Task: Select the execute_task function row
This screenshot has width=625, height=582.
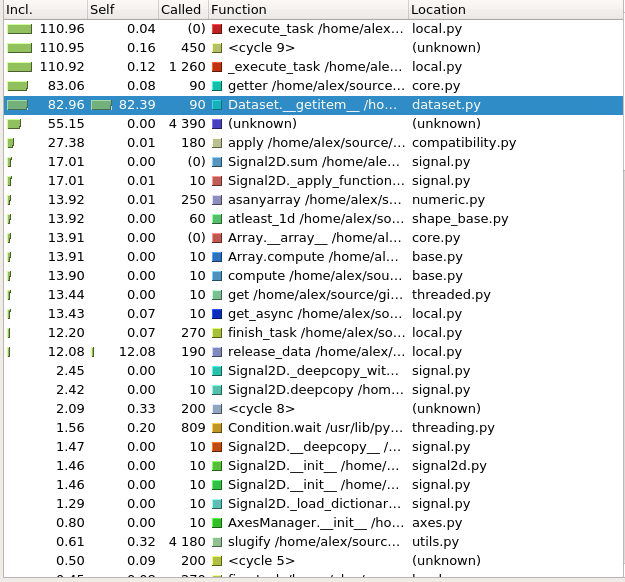Action: click(x=313, y=29)
